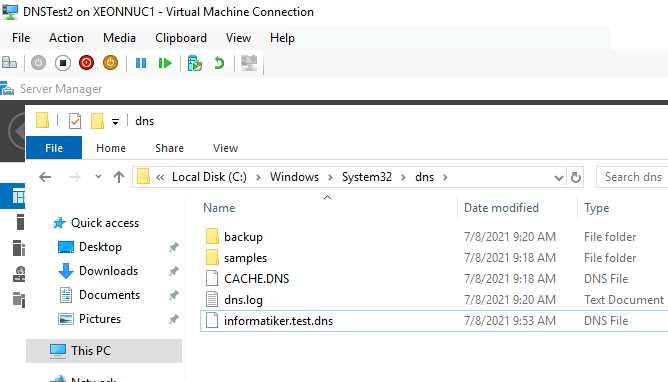
Task: Click the green Reset play icon
Action: point(165,63)
